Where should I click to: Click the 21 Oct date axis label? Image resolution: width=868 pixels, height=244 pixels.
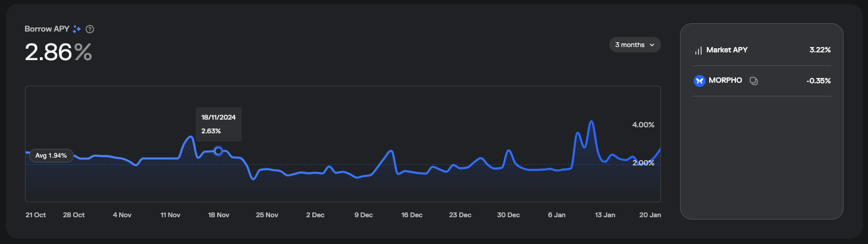pyautogui.click(x=36, y=215)
